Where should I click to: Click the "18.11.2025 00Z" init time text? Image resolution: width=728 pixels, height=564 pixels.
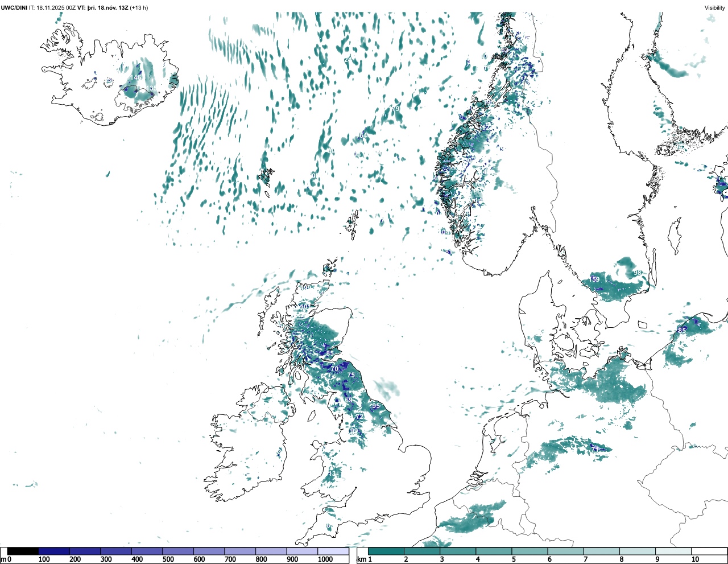click(56, 7)
